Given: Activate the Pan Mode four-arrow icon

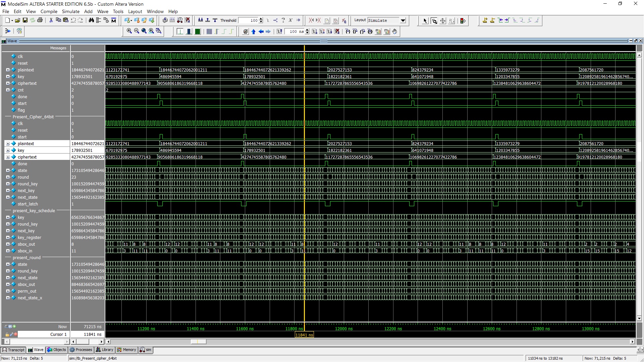Looking at the screenshot, I should click(443, 21).
